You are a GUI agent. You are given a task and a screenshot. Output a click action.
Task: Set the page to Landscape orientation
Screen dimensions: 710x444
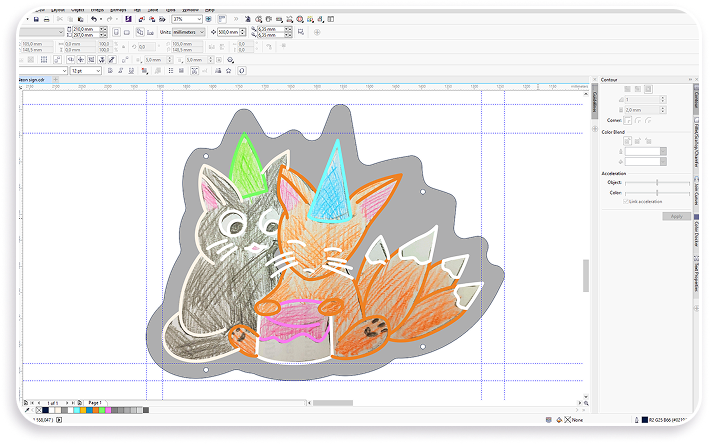127,32
